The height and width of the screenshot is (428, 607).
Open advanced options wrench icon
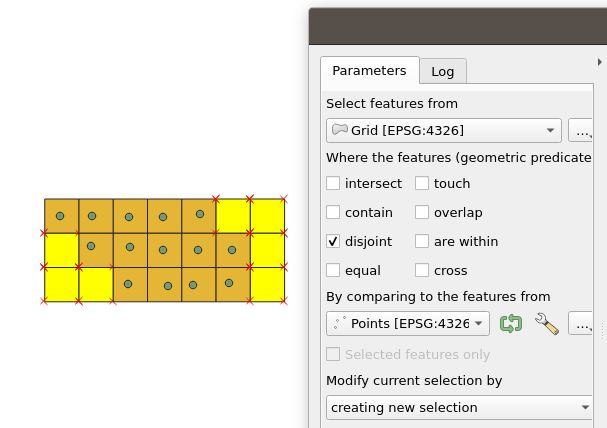(x=547, y=324)
